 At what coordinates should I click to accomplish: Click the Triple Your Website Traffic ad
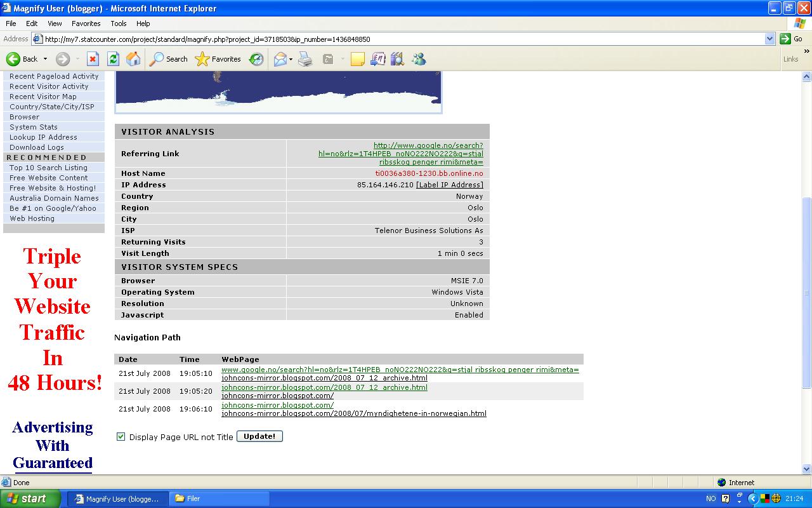[x=55, y=319]
